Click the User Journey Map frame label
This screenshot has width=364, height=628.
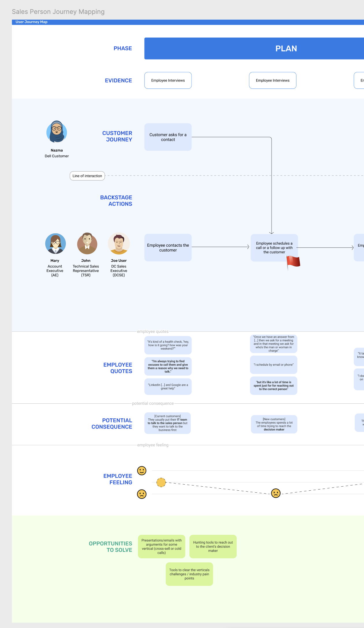[31, 22]
